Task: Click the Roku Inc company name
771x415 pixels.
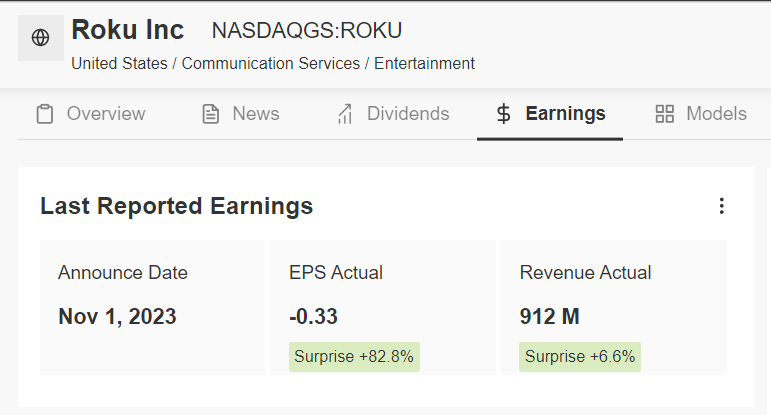Action: 128,30
